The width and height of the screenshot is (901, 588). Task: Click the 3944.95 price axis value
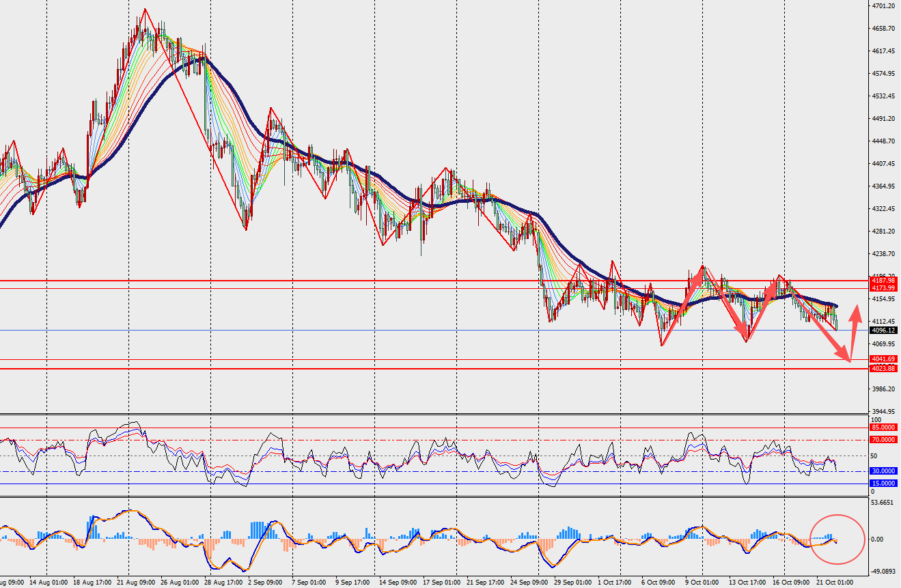pos(883,412)
